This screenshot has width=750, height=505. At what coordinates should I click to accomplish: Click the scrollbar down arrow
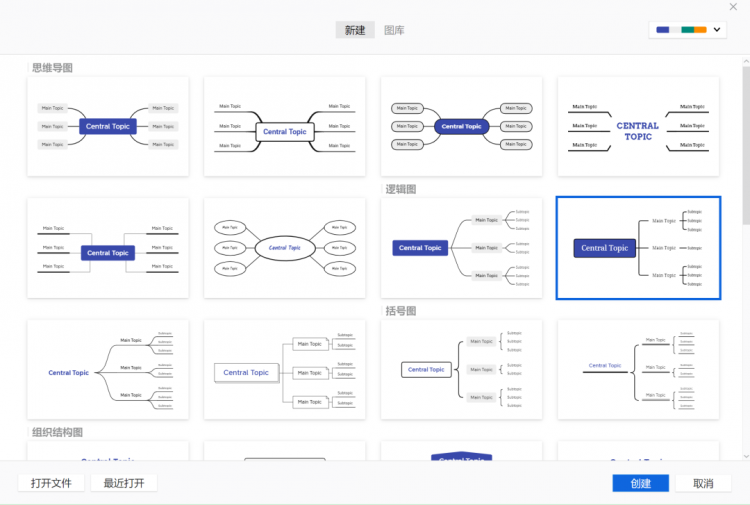click(x=746, y=456)
